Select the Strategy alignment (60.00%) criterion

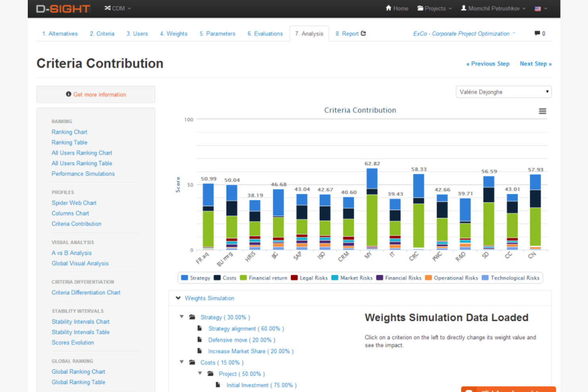246,328
